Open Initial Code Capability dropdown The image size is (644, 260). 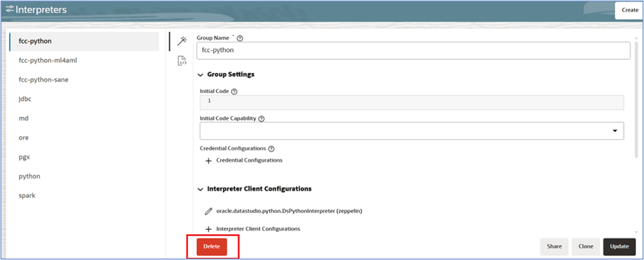click(412, 131)
